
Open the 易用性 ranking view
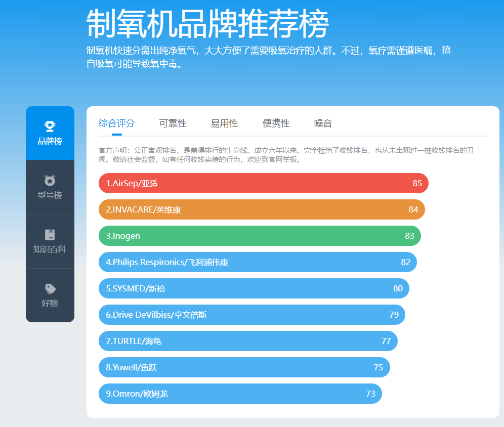tap(223, 123)
